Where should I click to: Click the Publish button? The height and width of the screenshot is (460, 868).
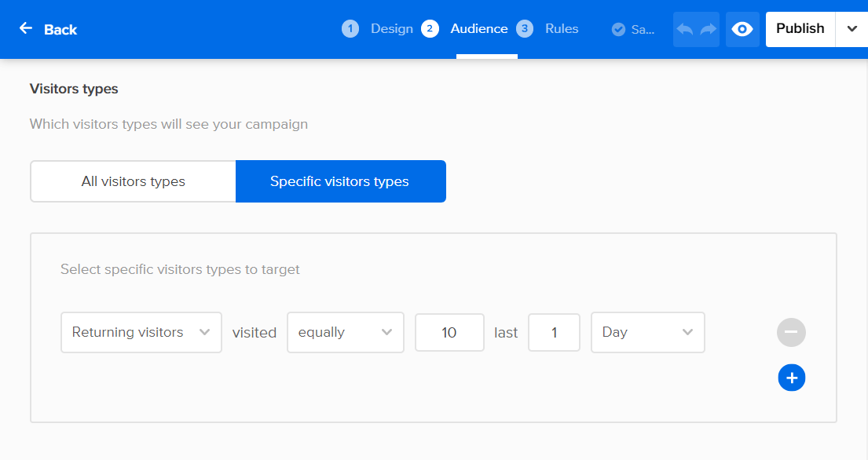(800, 29)
